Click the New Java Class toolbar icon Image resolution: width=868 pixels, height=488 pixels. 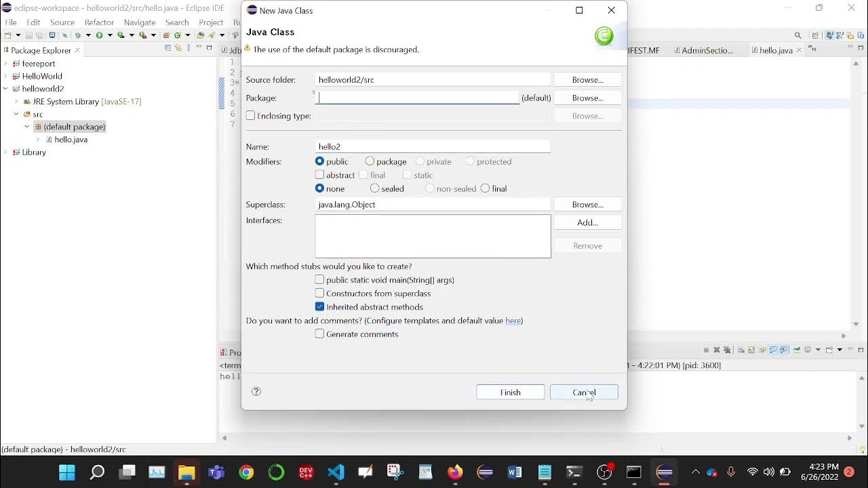coord(178,35)
